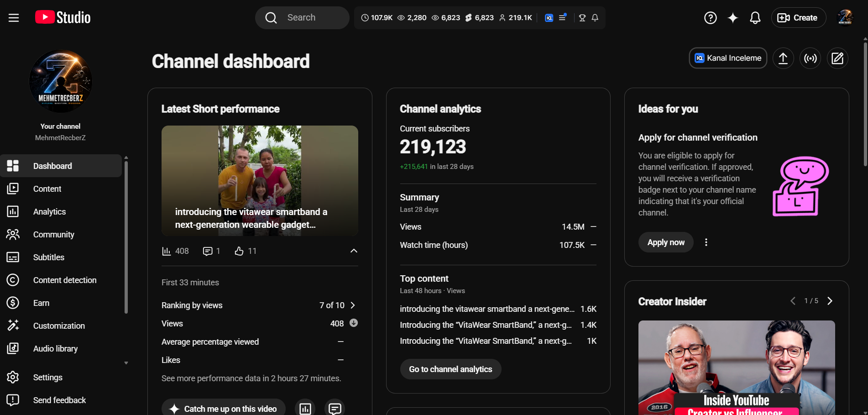
Task: Click the +215,641 subscriber change figure
Action: (414, 167)
